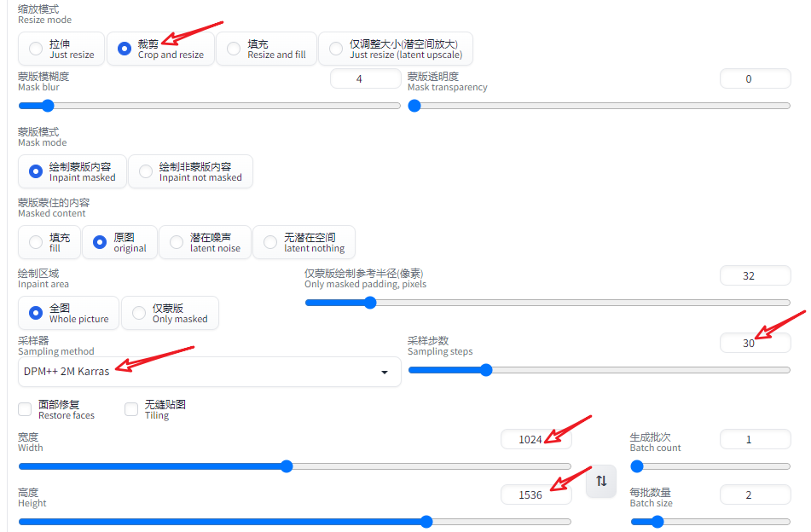Image resolution: width=811 pixels, height=532 pixels.
Task: Choose latent nothing as masked content
Action: (x=304, y=242)
